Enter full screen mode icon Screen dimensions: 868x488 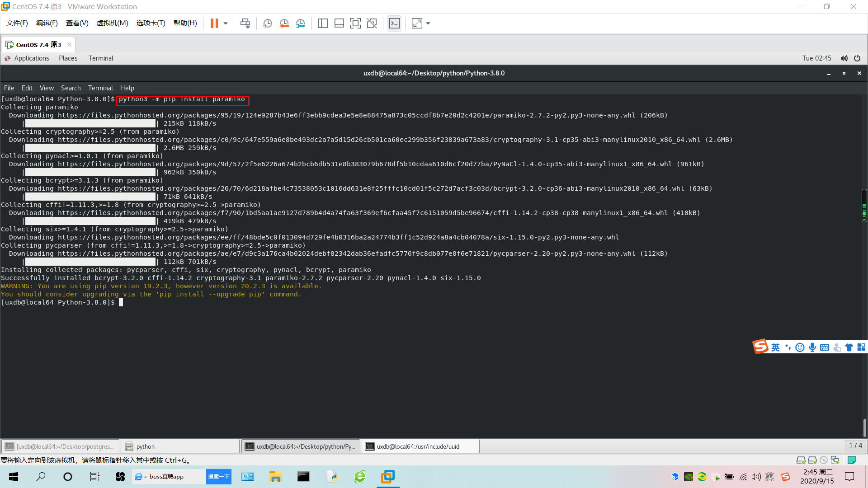tap(355, 23)
